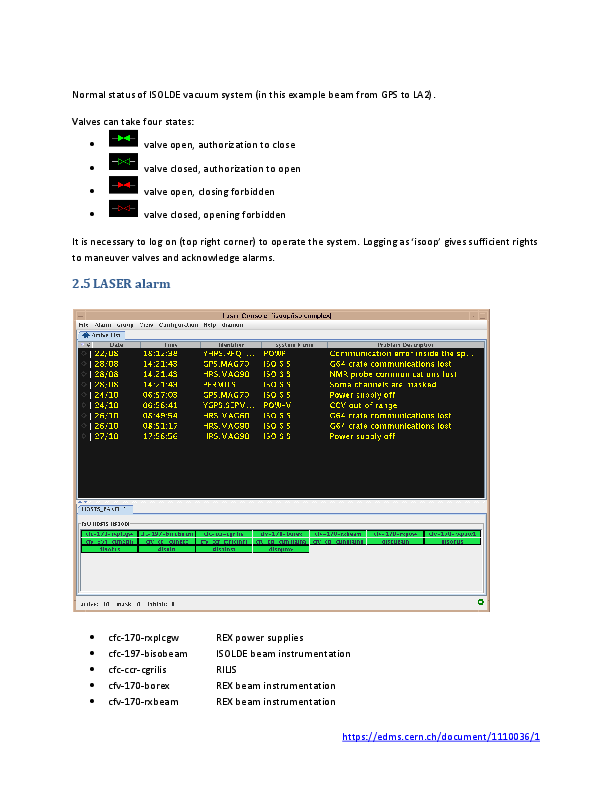
Task: Click the splitter arrows above HOSTS_PANEL tab
Action: click(x=82, y=502)
